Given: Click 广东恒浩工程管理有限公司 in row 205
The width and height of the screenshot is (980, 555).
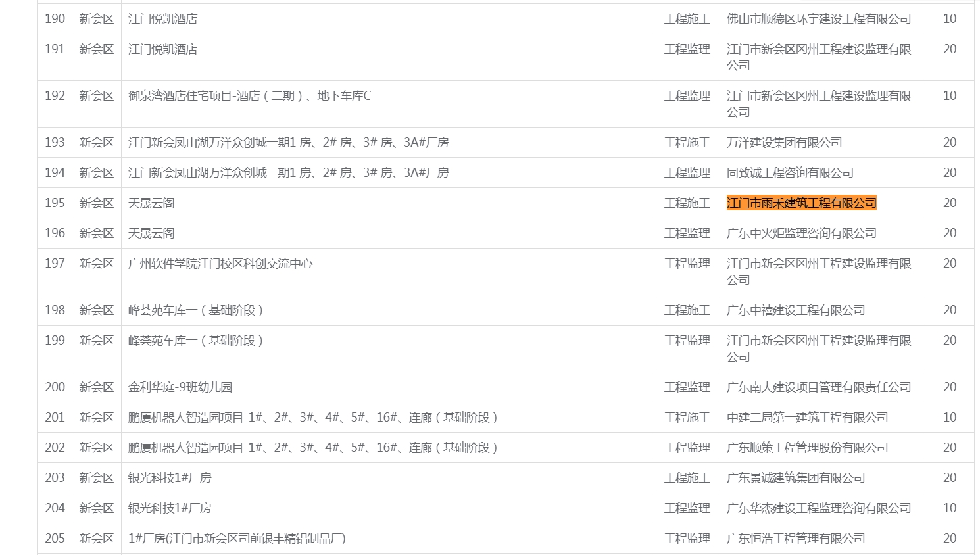Looking at the screenshot, I should click(x=795, y=539).
